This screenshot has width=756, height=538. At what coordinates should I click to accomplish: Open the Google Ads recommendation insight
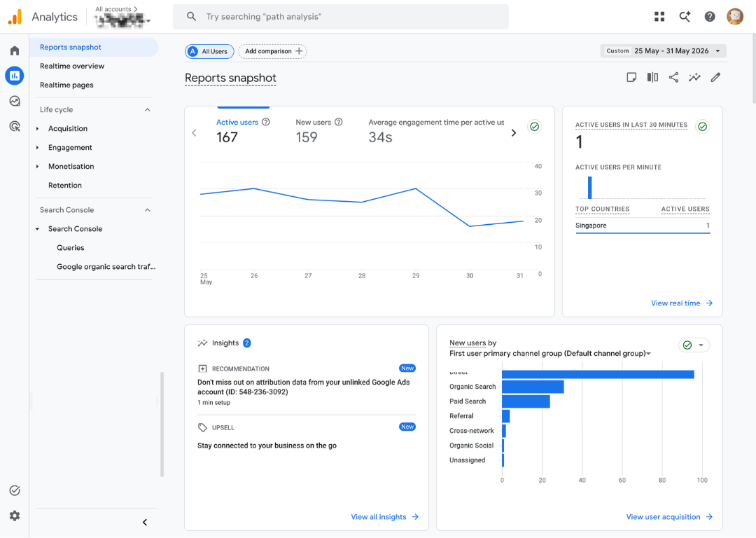click(x=306, y=387)
